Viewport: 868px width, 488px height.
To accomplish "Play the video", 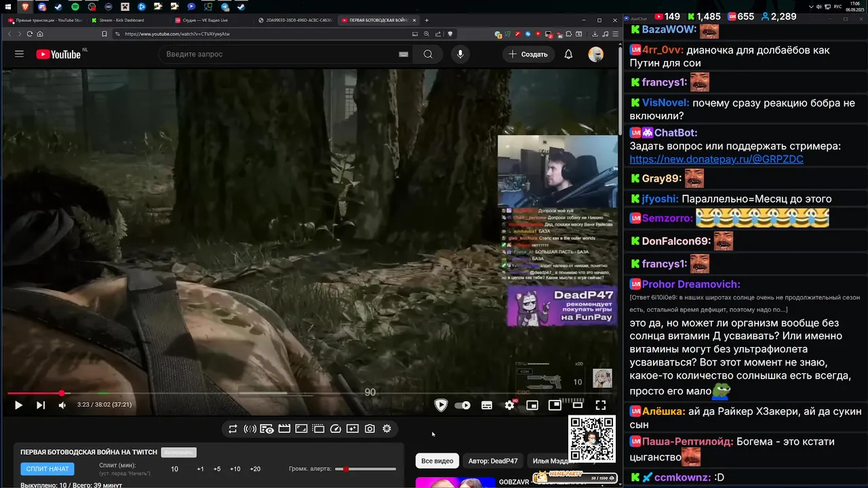I will coord(18,405).
